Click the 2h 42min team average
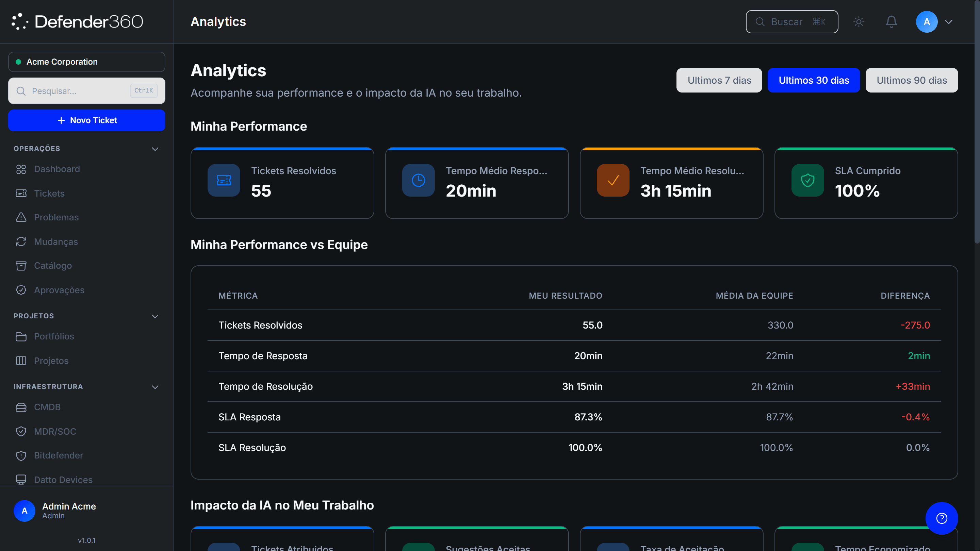 (772, 387)
